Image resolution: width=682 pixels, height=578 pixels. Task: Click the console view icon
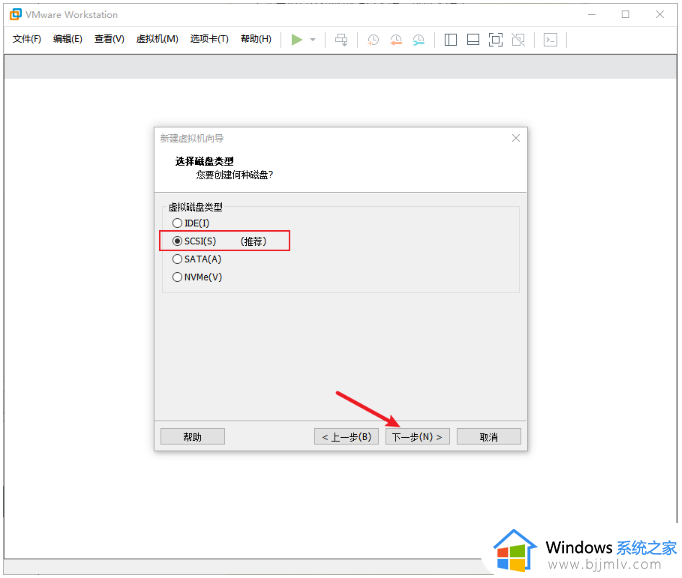point(551,40)
